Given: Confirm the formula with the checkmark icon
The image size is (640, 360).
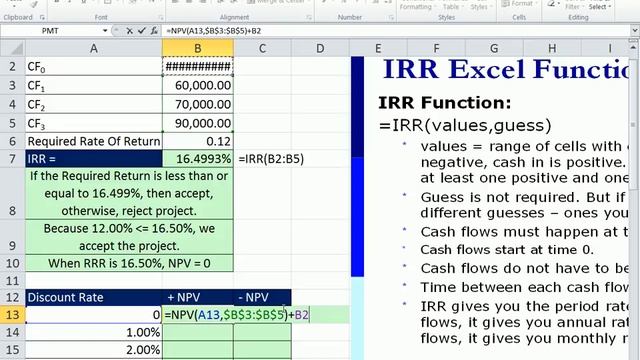Looking at the screenshot, I should pyautogui.click(x=142, y=31).
